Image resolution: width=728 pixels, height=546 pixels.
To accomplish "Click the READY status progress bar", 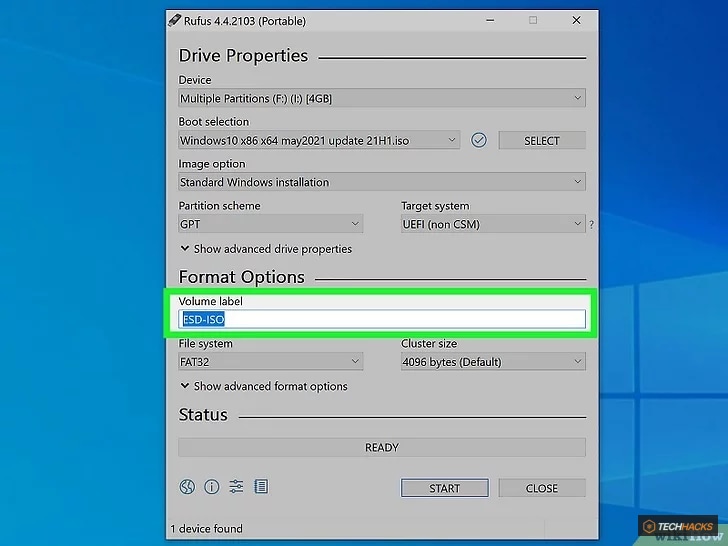I will pos(382,447).
